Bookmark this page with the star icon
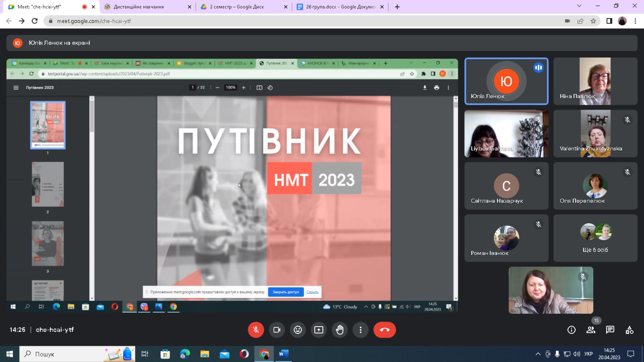This screenshot has width=644, height=362. [x=593, y=21]
